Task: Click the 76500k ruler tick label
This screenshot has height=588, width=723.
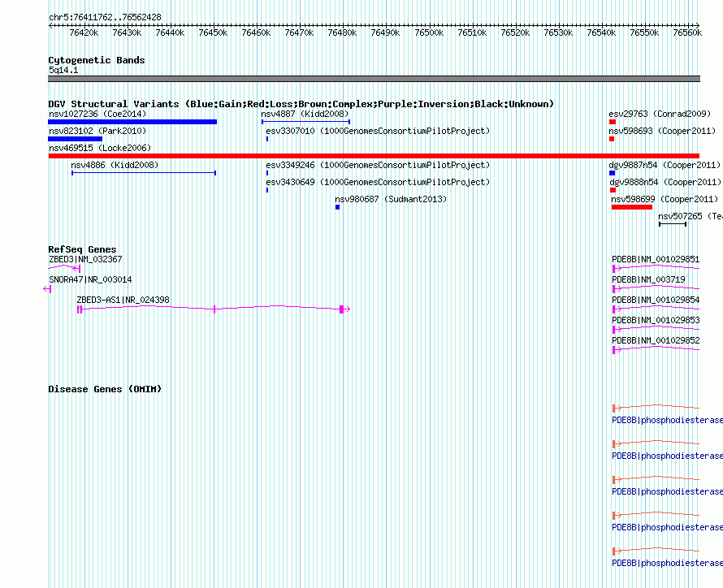Action: click(429, 32)
